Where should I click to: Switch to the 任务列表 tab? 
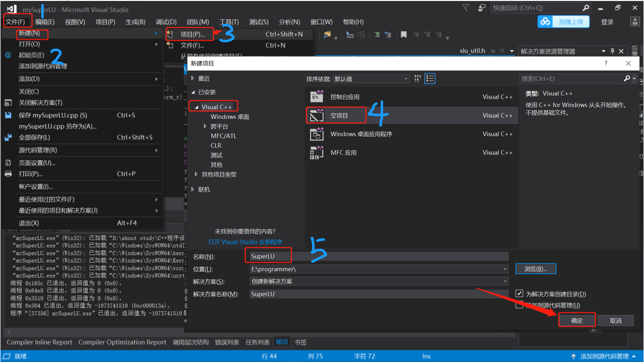point(257,342)
